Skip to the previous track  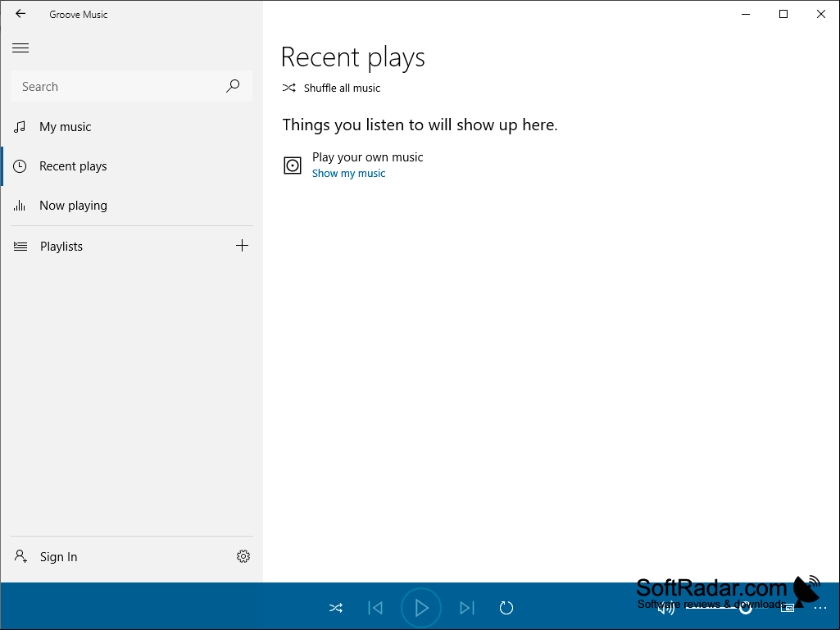pyautogui.click(x=375, y=608)
